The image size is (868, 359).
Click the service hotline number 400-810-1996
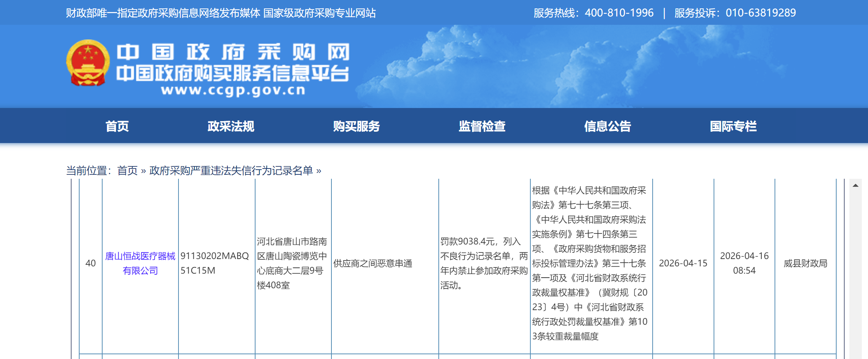point(619,13)
